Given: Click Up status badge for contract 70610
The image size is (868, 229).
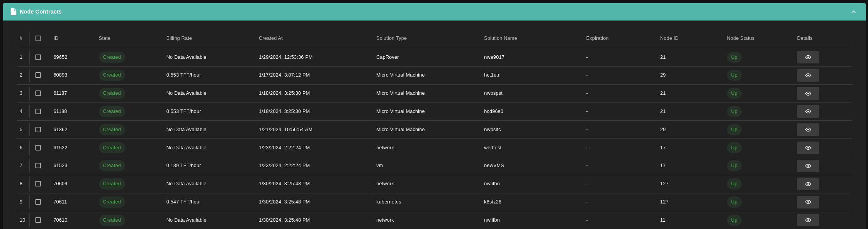Looking at the screenshot, I should point(734,220).
